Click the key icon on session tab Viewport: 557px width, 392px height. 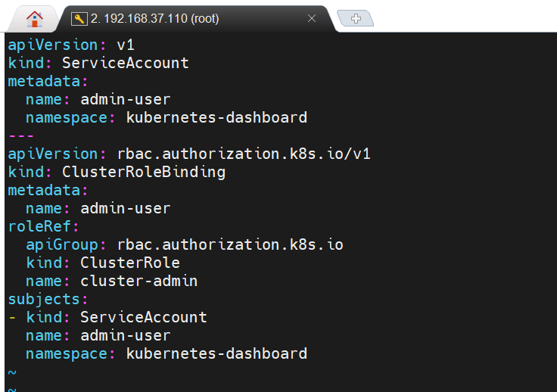[x=79, y=18]
